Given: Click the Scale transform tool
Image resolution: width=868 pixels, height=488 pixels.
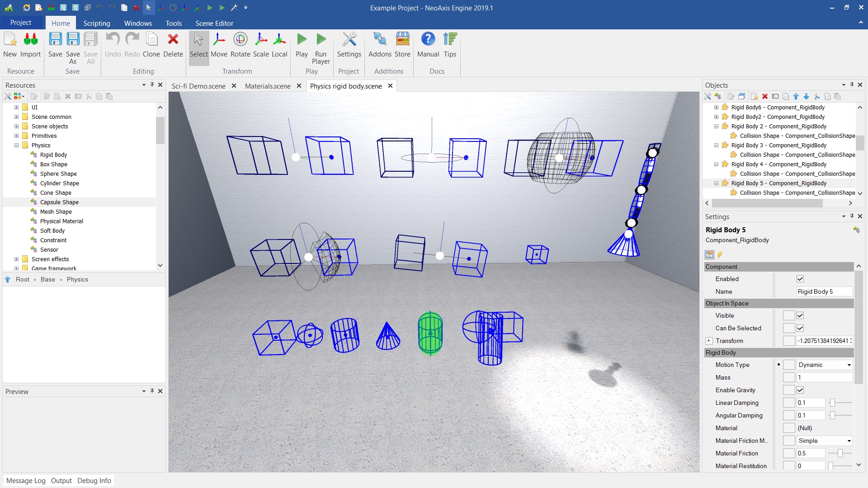Looking at the screenshot, I should 261,45.
